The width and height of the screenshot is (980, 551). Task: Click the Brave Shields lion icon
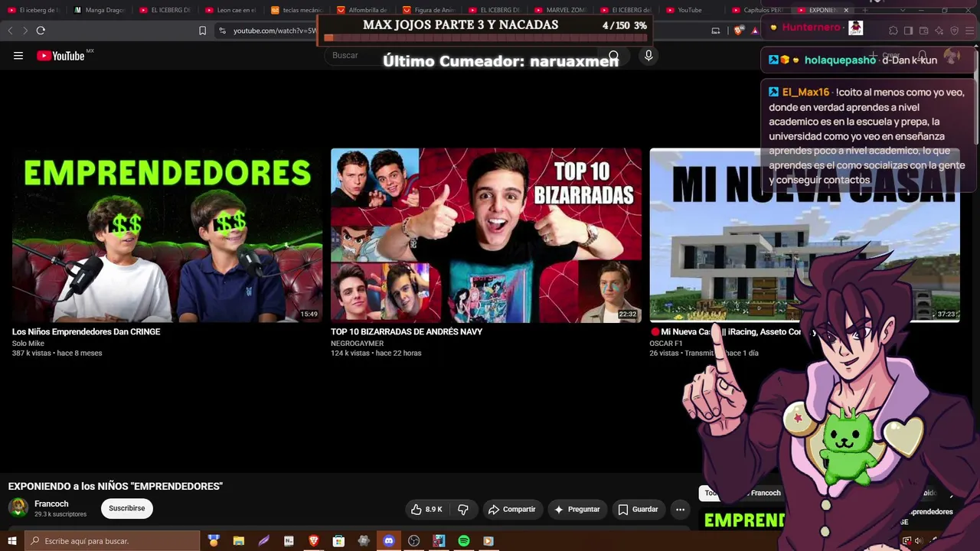[x=738, y=31]
